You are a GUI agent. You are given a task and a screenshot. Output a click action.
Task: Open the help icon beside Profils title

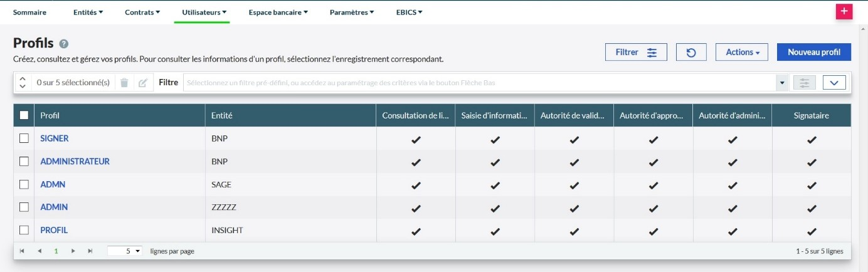coord(64,44)
